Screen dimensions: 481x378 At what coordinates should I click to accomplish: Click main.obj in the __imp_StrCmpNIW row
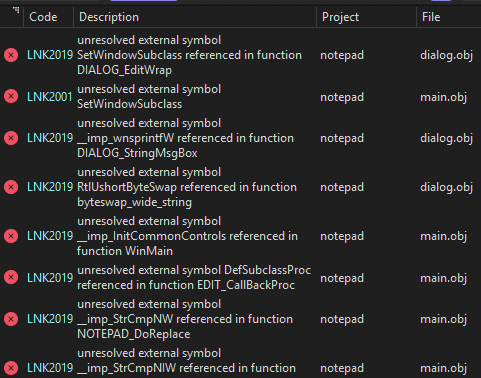click(x=443, y=368)
